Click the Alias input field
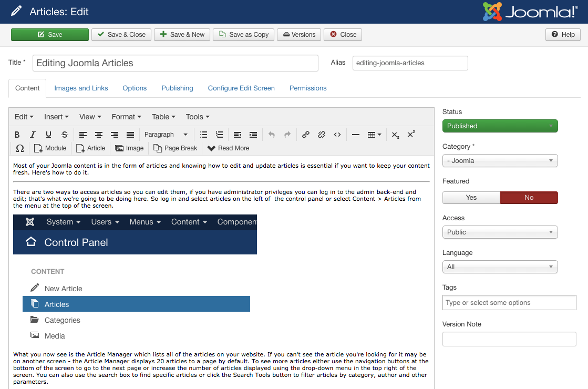Image resolution: width=588 pixels, height=389 pixels. point(410,63)
